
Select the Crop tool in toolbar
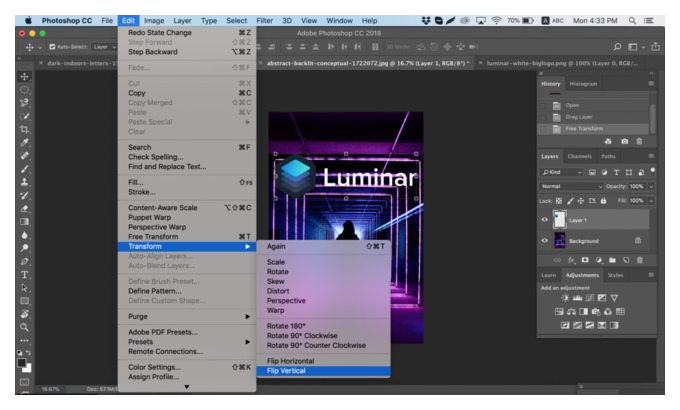coord(24,129)
